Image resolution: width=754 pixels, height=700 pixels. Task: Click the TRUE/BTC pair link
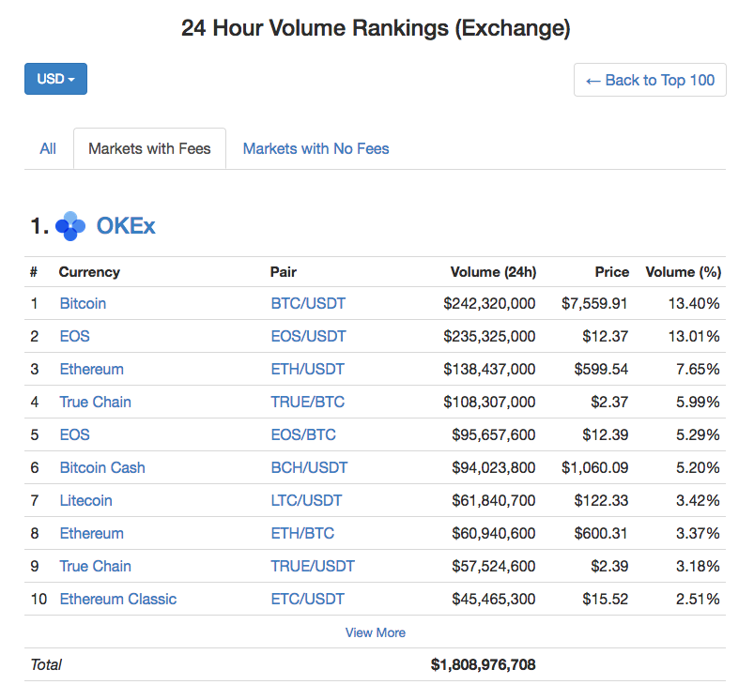(x=308, y=402)
